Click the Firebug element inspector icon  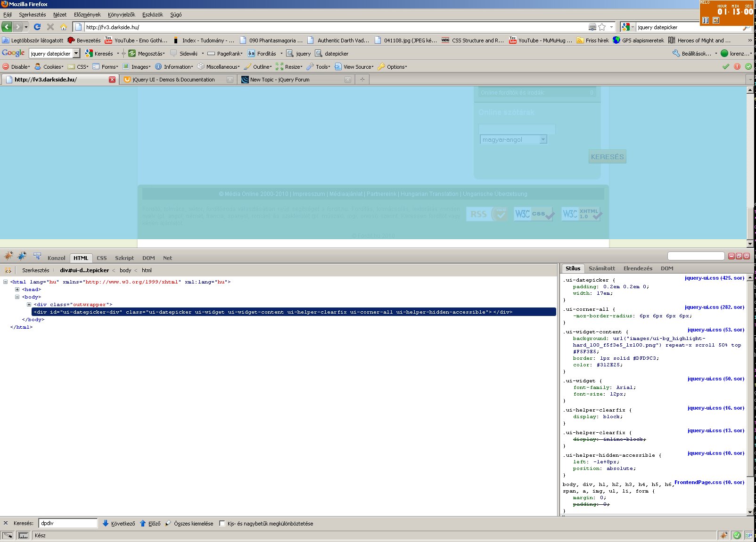pyautogui.click(x=37, y=256)
